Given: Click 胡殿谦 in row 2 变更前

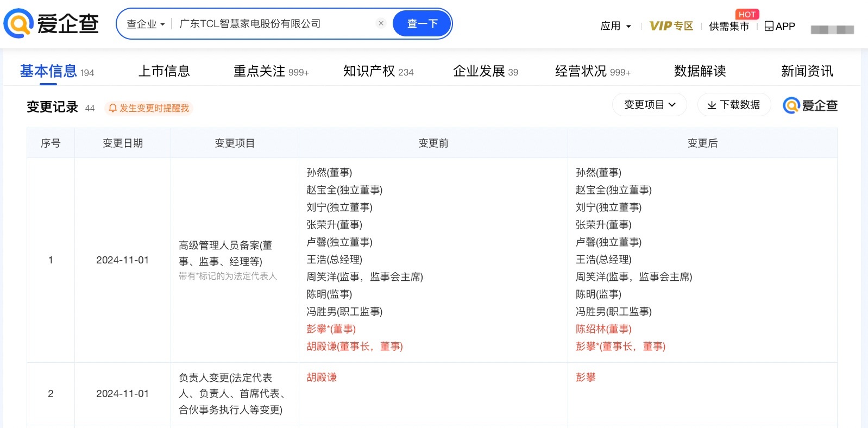Looking at the screenshot, I should [x=322, y=377].
